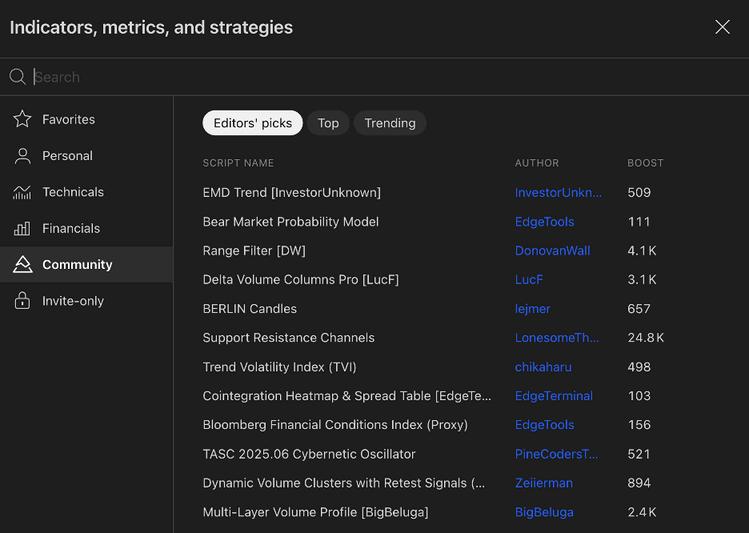The width and height of the screenshot is (749, 533).
Task: Add the EMD Trend [InvestorUnknown] script
Action: pyautogui.click(x=291, y=193)
